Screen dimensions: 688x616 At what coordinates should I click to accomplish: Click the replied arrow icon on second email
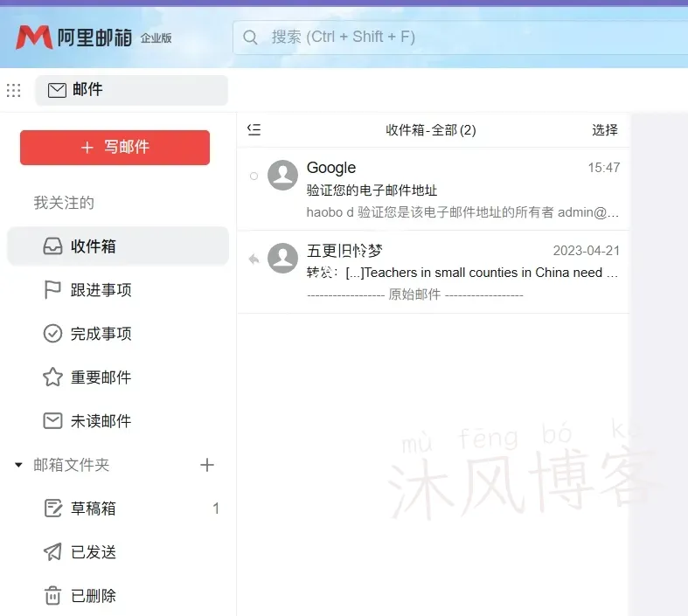(254, 260)
